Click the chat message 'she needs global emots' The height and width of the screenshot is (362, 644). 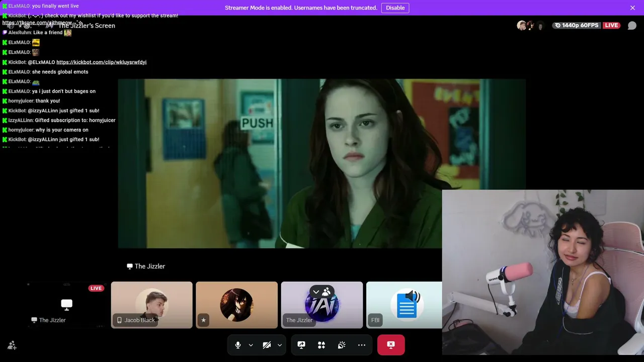coord(60,72)
